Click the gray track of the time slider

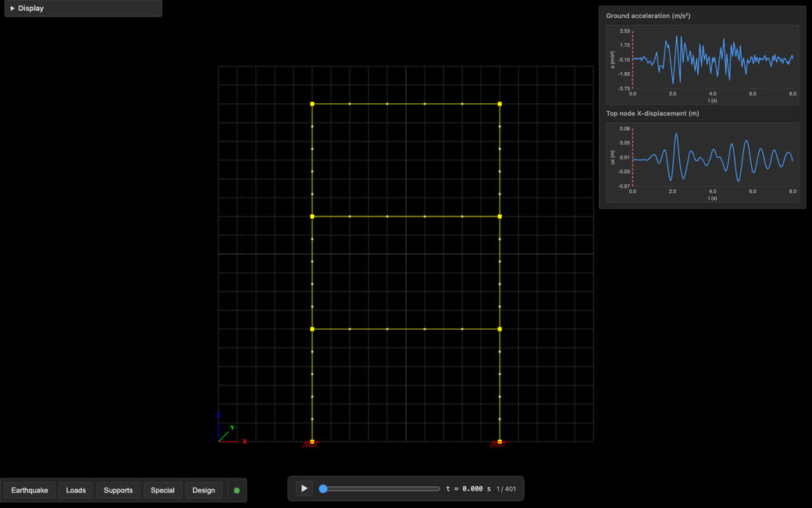pyautogui.click(x=379, y=488)
